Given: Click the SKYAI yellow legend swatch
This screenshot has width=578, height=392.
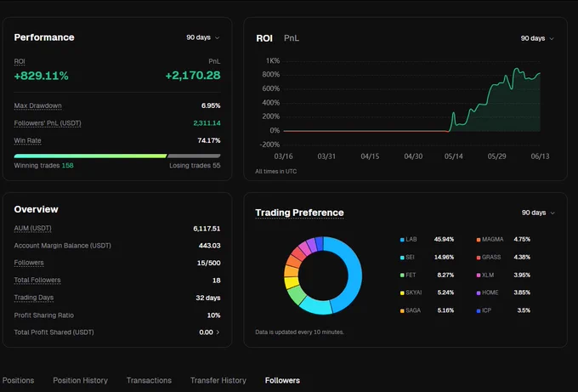Looking at the screenshot, I should pyautogui.click(x=402, y=293).
